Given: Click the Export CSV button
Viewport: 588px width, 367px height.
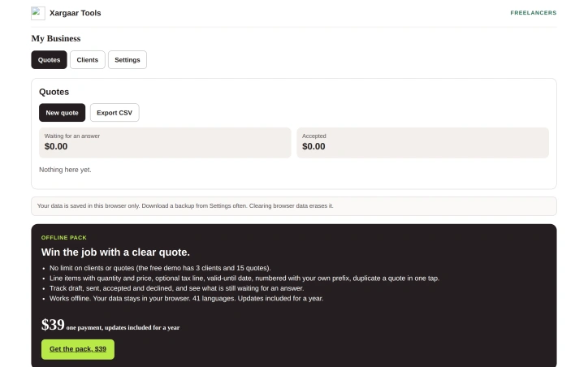Looking at the screenshot, I should point(115,113).
